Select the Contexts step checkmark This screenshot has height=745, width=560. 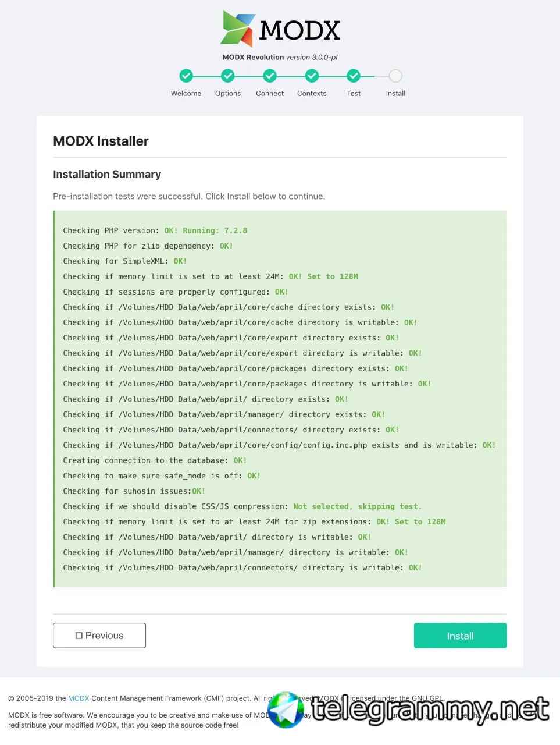(312, 76)
